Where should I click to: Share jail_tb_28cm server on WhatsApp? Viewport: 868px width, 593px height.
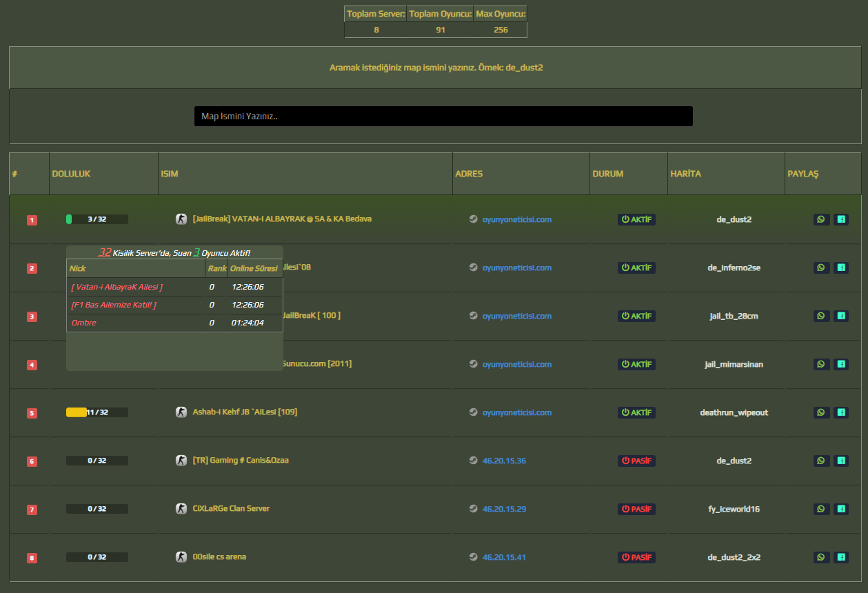point(821,316)
